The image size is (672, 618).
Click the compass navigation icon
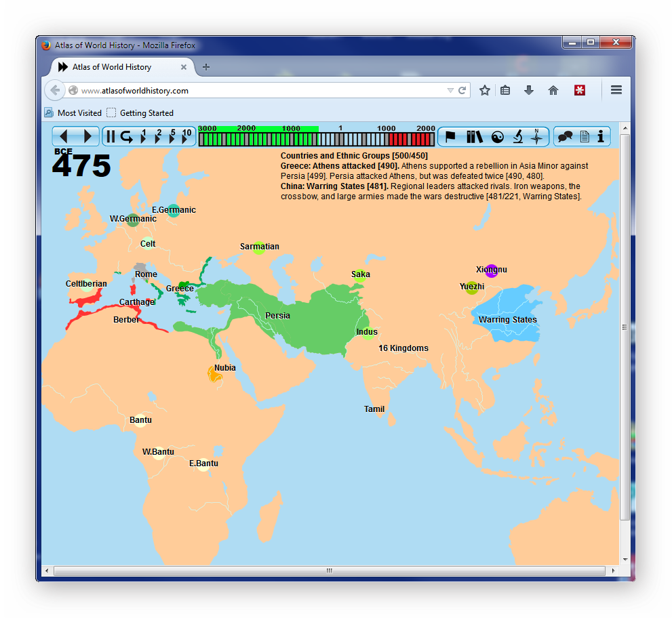(x=538, y=136)
